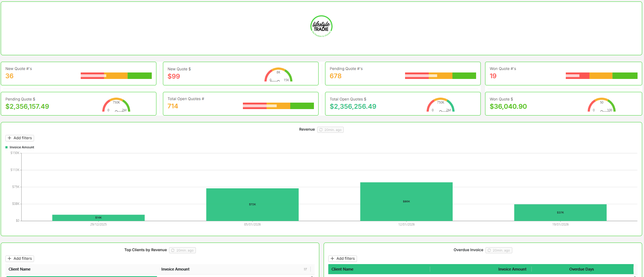Refresh the Overdue Invoice widget
The width and height of the screenshot is (644, 277).
[499, 250]
